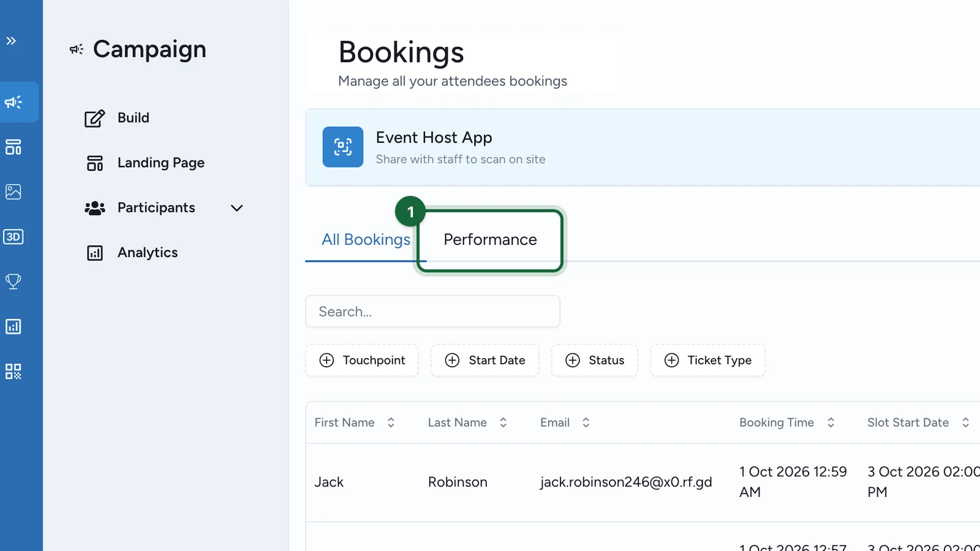Switch to the Performance tab
The width and height of the screenshot is (980, 551).
490,240
